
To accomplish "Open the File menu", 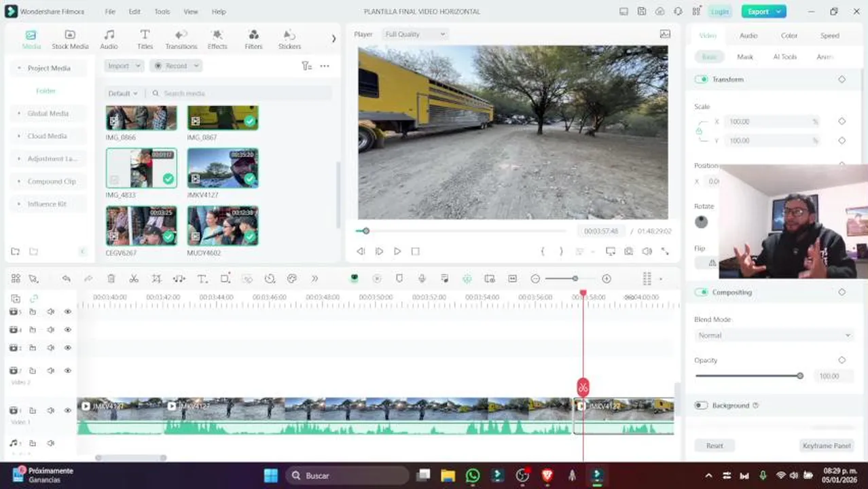I will click(x=110, y=12).
